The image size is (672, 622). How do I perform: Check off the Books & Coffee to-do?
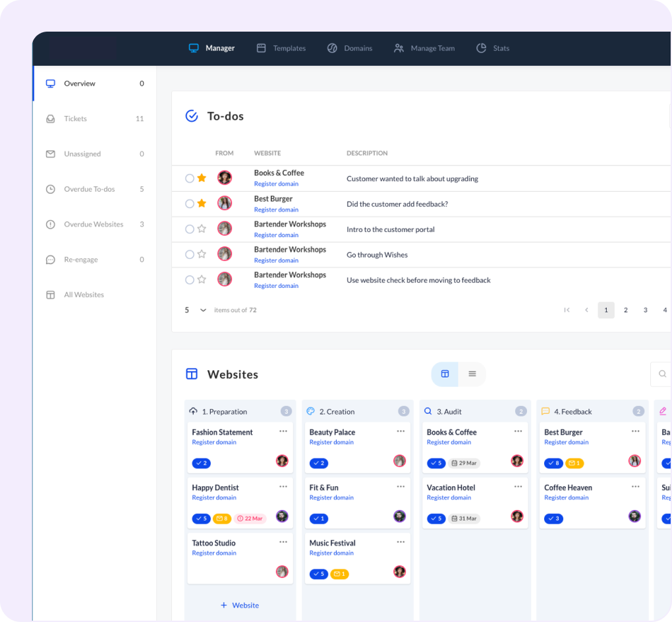tap(189, 178)
